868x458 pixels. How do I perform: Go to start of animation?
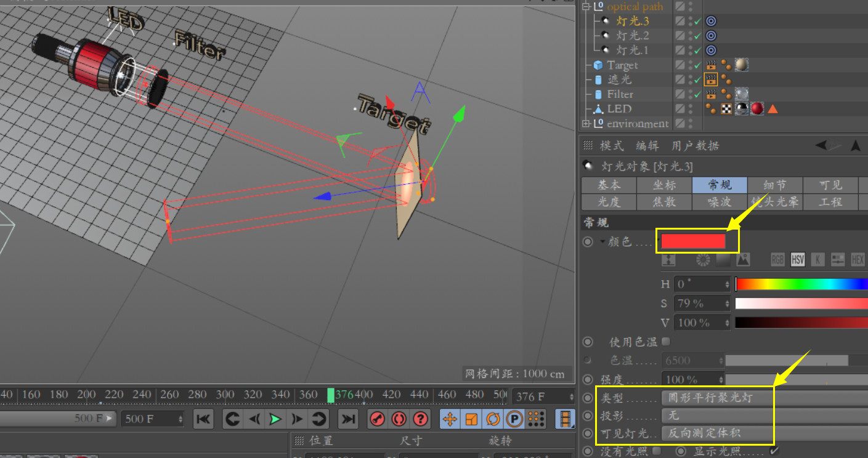tap(203, 419)
